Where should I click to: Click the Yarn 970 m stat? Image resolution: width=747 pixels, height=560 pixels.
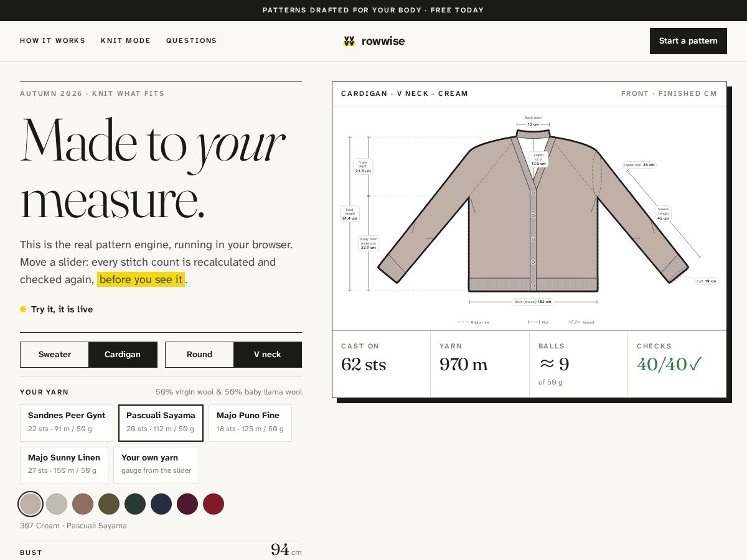click(x=479, y=363)
